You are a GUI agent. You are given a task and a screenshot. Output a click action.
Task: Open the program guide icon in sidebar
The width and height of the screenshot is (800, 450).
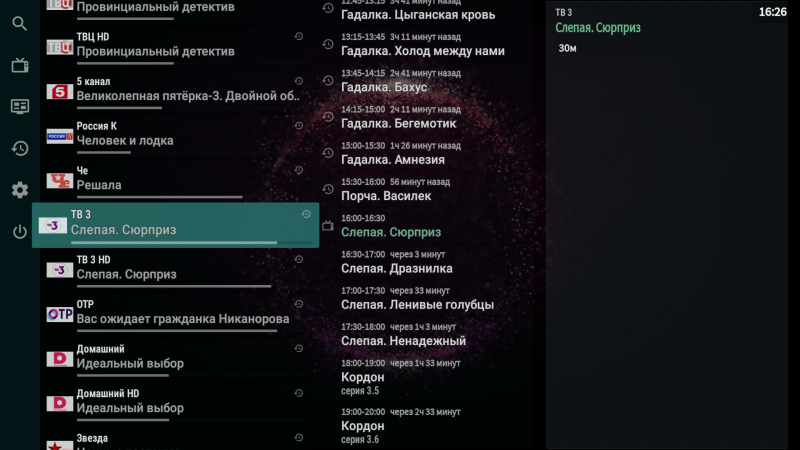20,107
